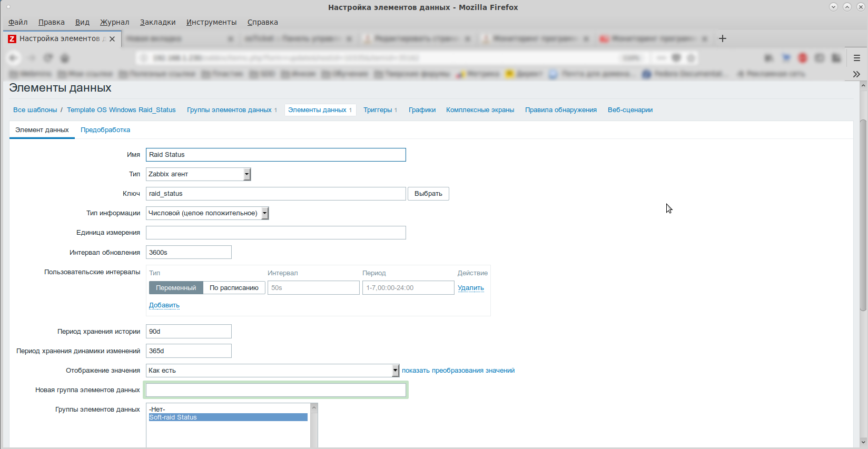Switch to the Предобработка tab
The height and width of the screenshot is (449, 868).
pyautogui.click(x=105, y=130)
